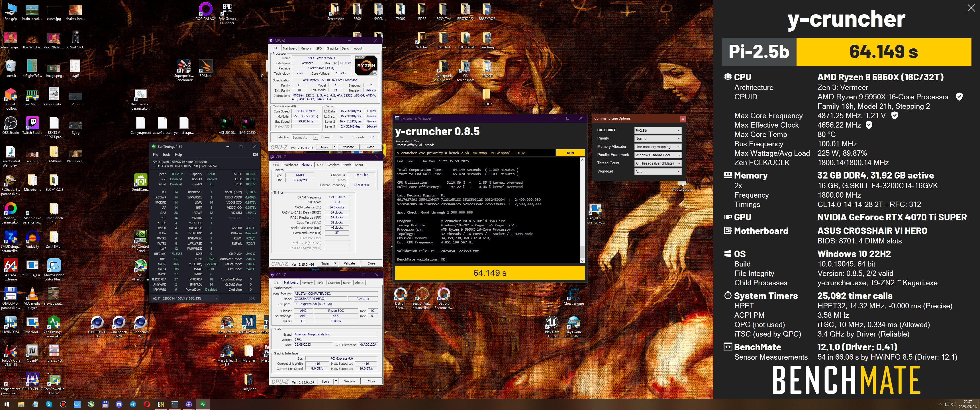Open Cheat Engine desktop icon
Image resolution: width=980 pixels, height=410 pixels.
point(573,296)
